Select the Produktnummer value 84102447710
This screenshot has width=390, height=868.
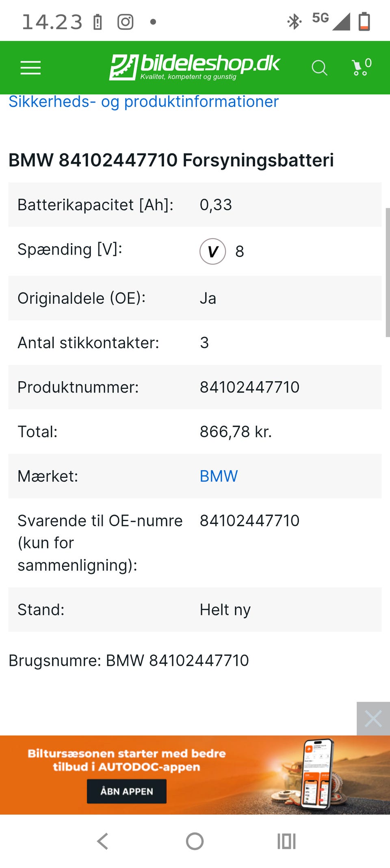(x=249, y=387)
